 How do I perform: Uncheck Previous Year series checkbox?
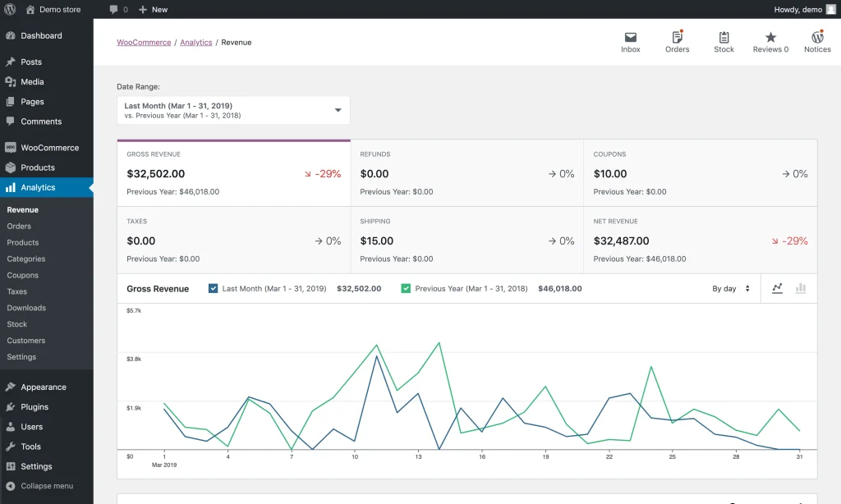pyautogui.click(x=406, y=288)
